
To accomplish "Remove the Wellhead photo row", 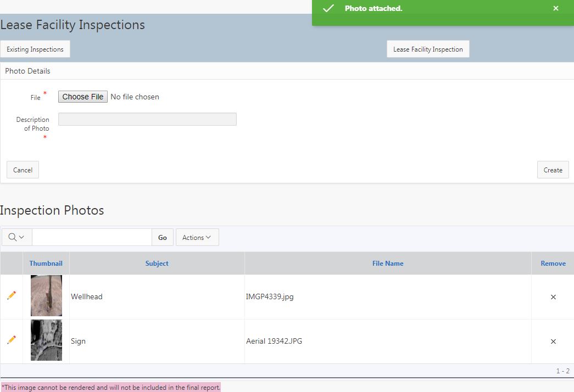I will (x=553, y=297).
